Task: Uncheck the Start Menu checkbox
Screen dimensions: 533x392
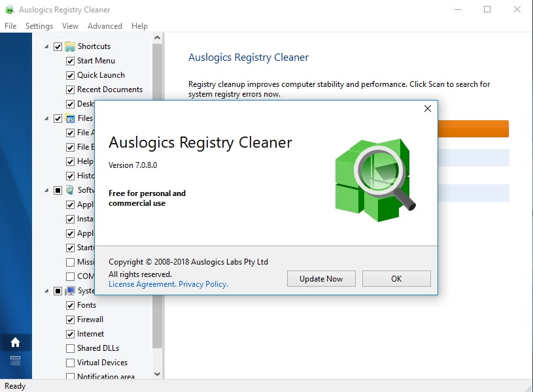Action: pos(70,61)
